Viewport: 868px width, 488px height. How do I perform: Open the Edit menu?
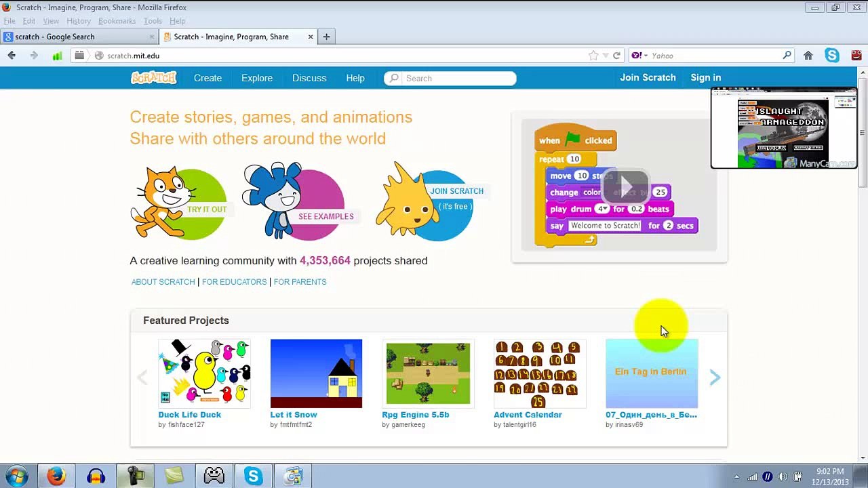pyautogui.click(x=28, y=21)
